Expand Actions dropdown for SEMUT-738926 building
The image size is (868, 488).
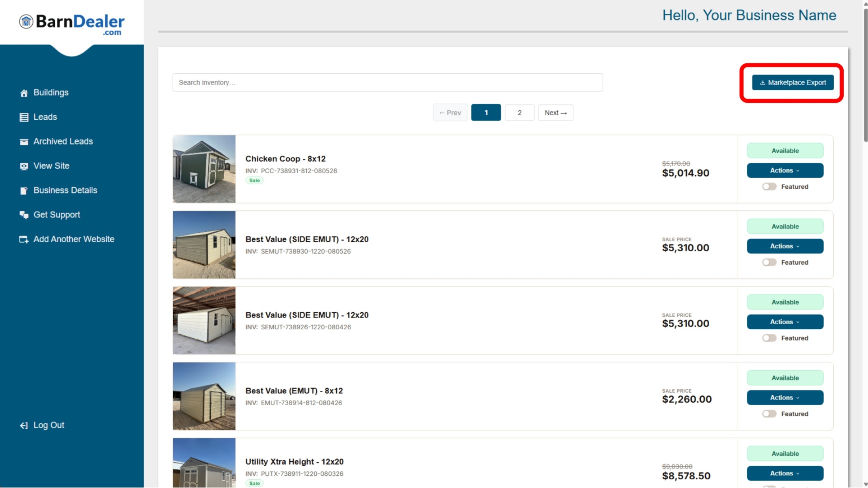click(x=785, y=322)
